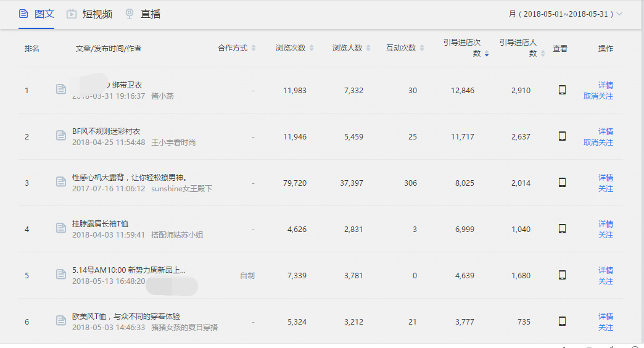Click 关注 for sunshine女王殿下 article

pyautogui.click(x=605, y=189)
